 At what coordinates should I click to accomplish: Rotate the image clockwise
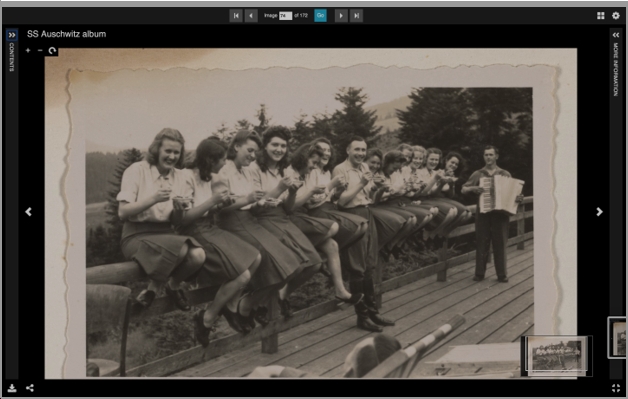tap(52, 50)
